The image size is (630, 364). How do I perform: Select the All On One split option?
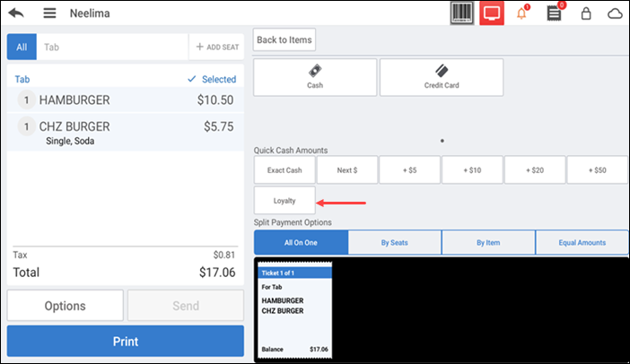point(301,242)
